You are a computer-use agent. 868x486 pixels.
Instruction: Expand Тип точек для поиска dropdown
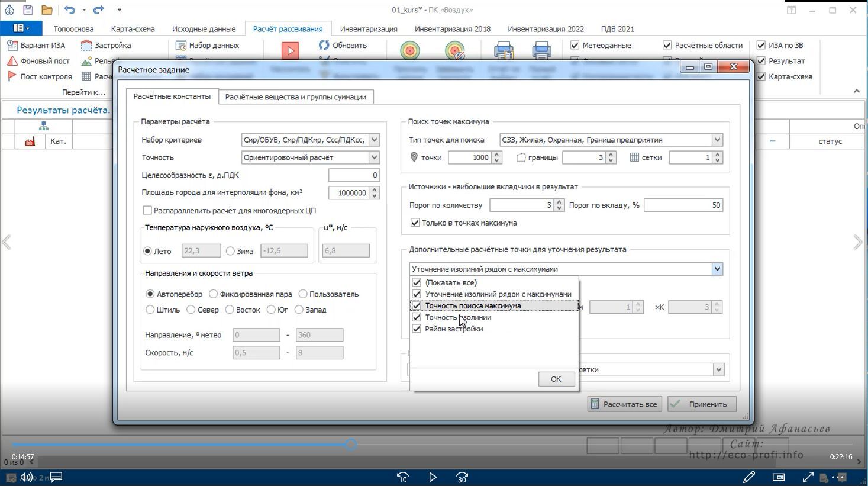(717, 140)
